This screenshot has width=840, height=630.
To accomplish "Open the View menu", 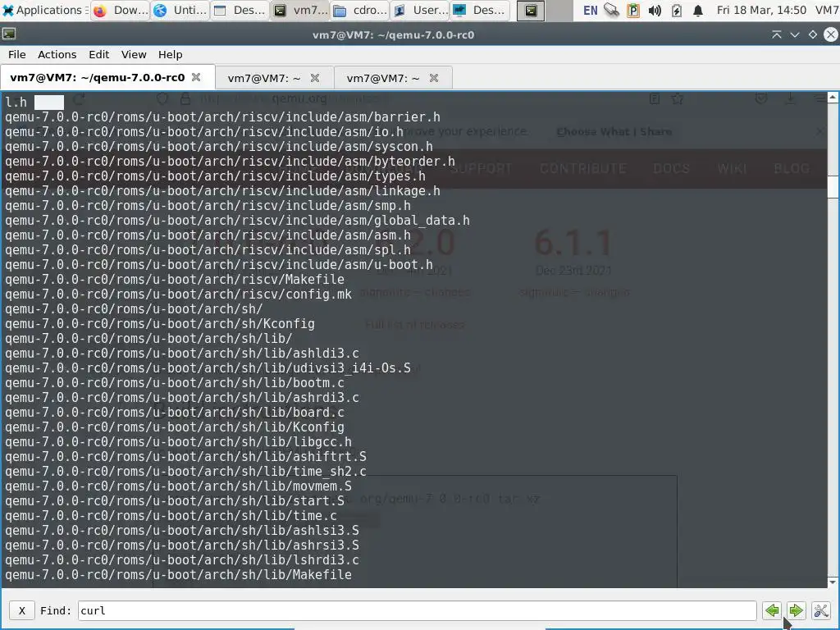I will pos(134,55).
